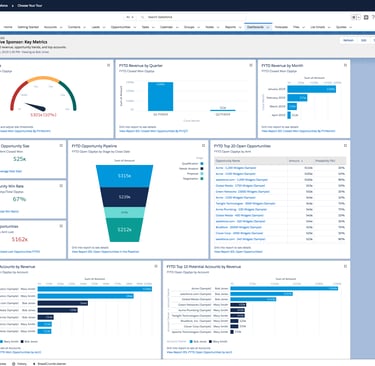Switch to the Groups tab
The image size is (375, 366).
tap(189, 27)
